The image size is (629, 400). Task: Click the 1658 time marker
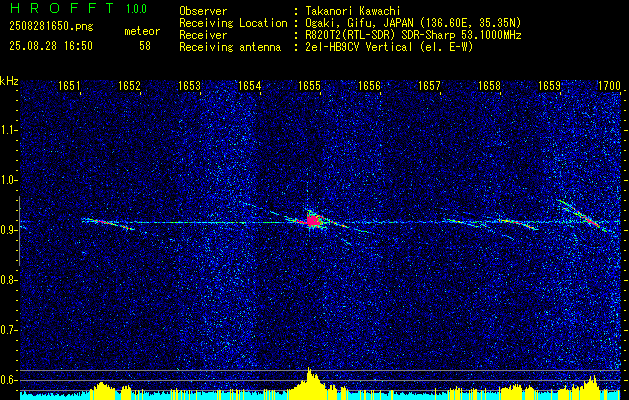click(489, 86)
